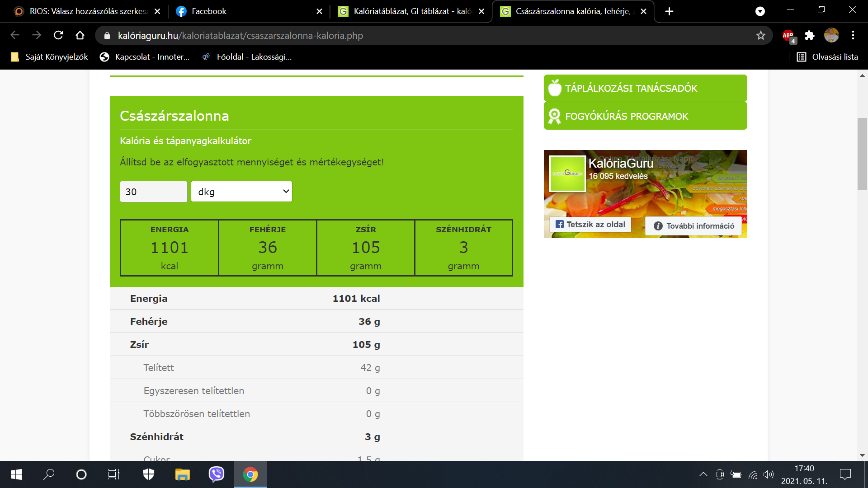868x488 pixels.
Task: Open the Chrome three-dot menu
Action: (853, 35)
